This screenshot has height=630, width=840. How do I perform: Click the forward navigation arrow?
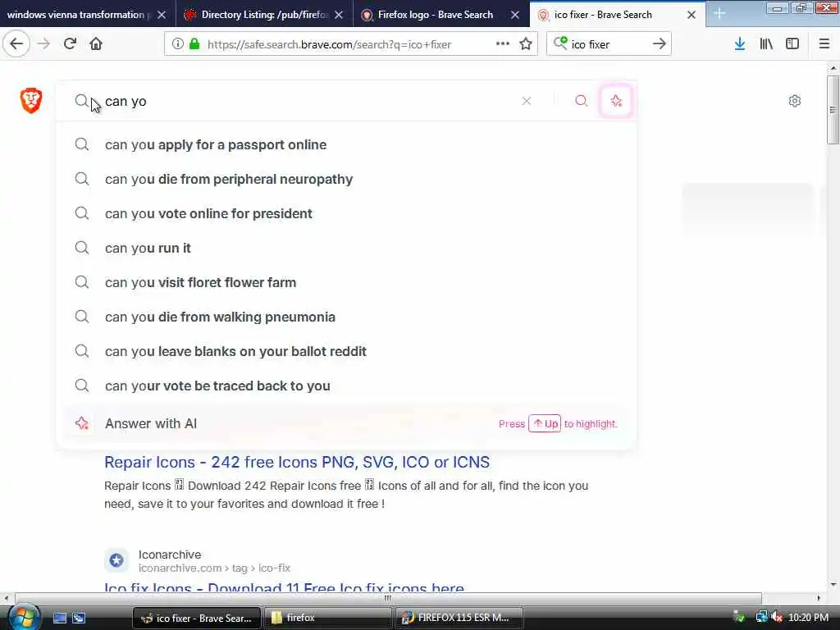(43, 44)
